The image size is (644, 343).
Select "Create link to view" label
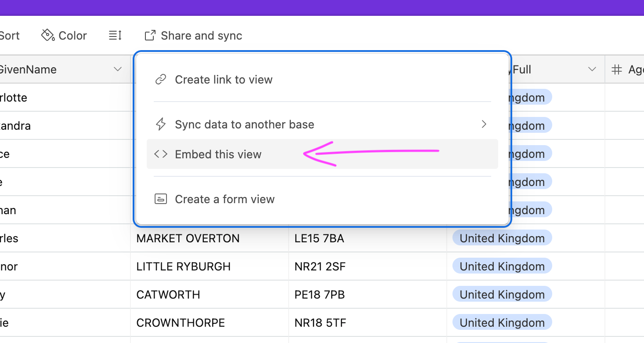(x=224, y=80)
